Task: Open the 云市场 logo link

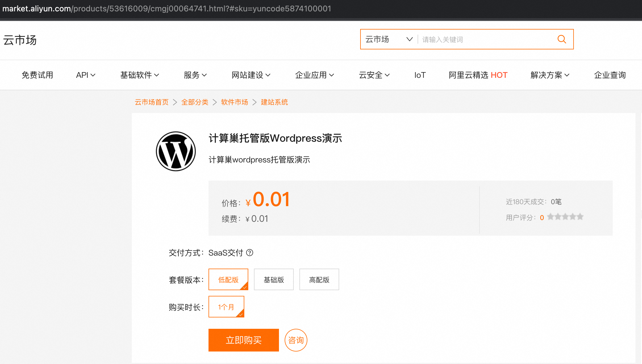Action: [x=20, y=40]
